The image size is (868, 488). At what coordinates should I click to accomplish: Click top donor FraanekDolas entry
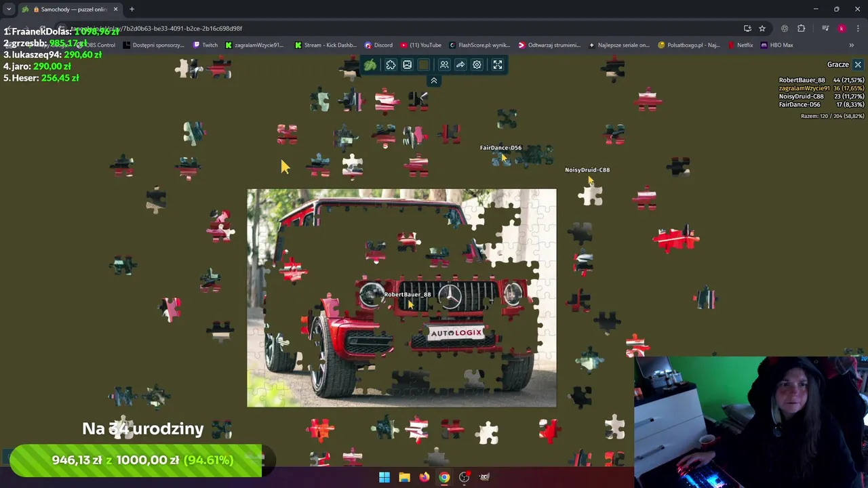click(61, 31)
